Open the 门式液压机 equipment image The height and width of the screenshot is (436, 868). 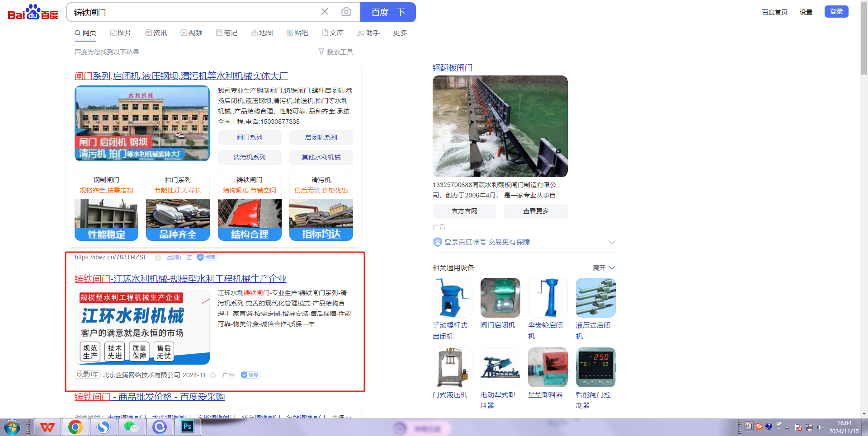click(453, 367)
